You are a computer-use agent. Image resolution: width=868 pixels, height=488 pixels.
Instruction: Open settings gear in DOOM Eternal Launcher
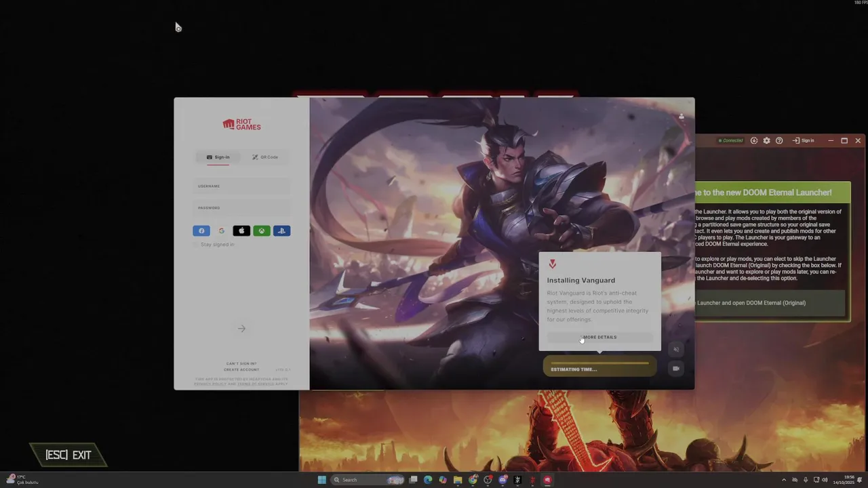coord(766,141)
